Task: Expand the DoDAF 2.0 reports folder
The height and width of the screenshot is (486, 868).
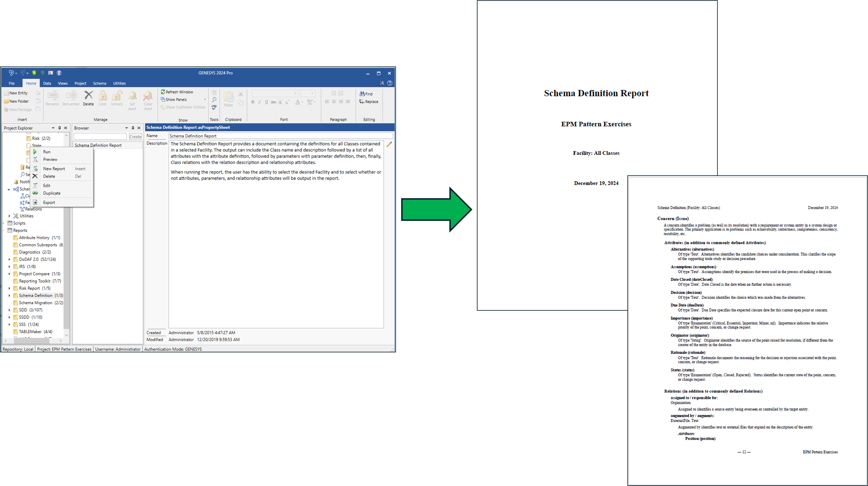Action: click(x=9, y=259)
